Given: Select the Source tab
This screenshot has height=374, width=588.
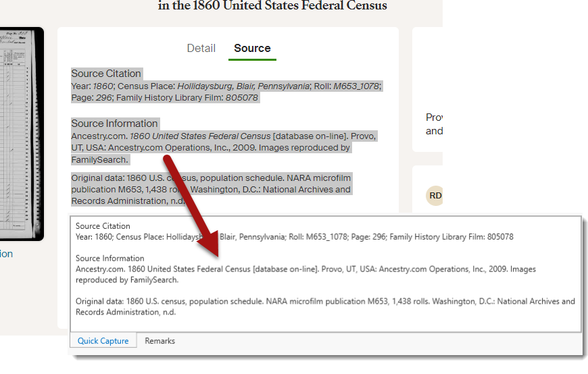Looking at the screenshot, I should pos(252,49).
